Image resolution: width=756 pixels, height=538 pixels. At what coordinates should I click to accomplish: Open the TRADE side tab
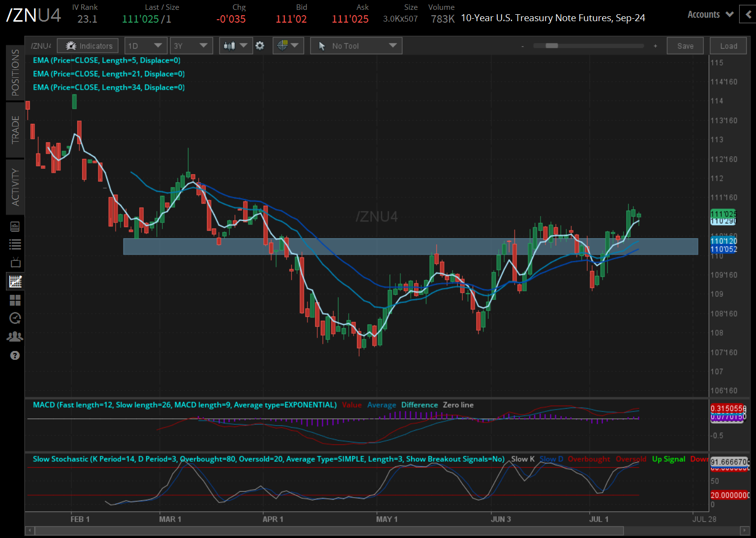[x=15, y=129]
